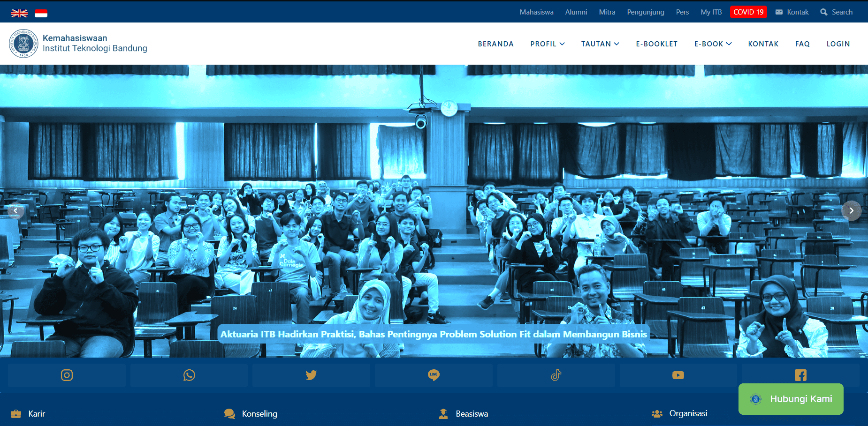Click the Facebook icon
Viewport: 868px width, 426px height.
pos(800,375)
